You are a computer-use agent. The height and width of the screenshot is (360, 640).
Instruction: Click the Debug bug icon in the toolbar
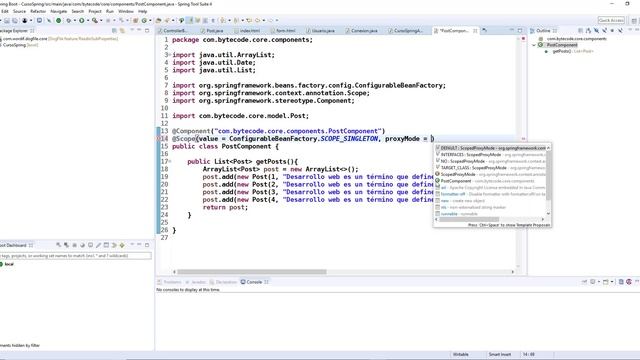(x=69, y=20)
